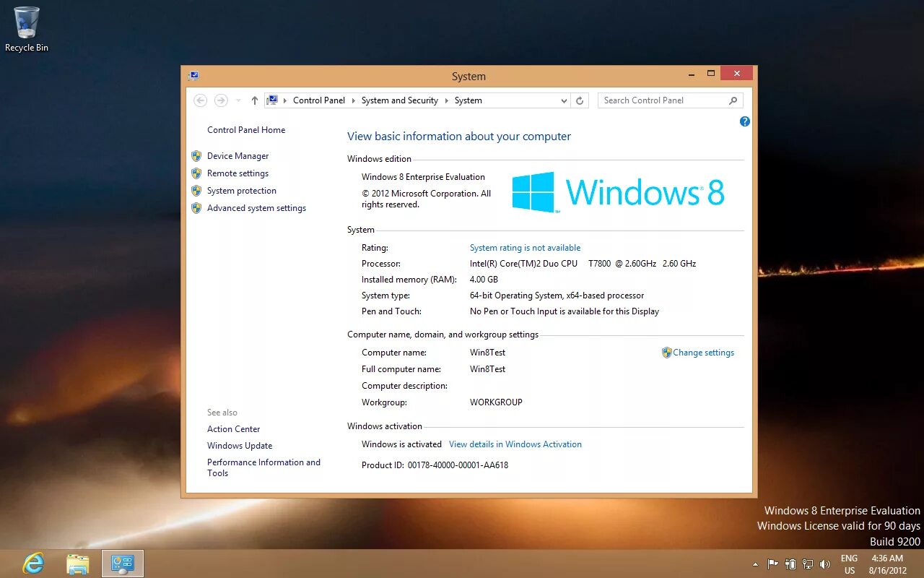Open Action Center flag tray icon

pos(772,564)
